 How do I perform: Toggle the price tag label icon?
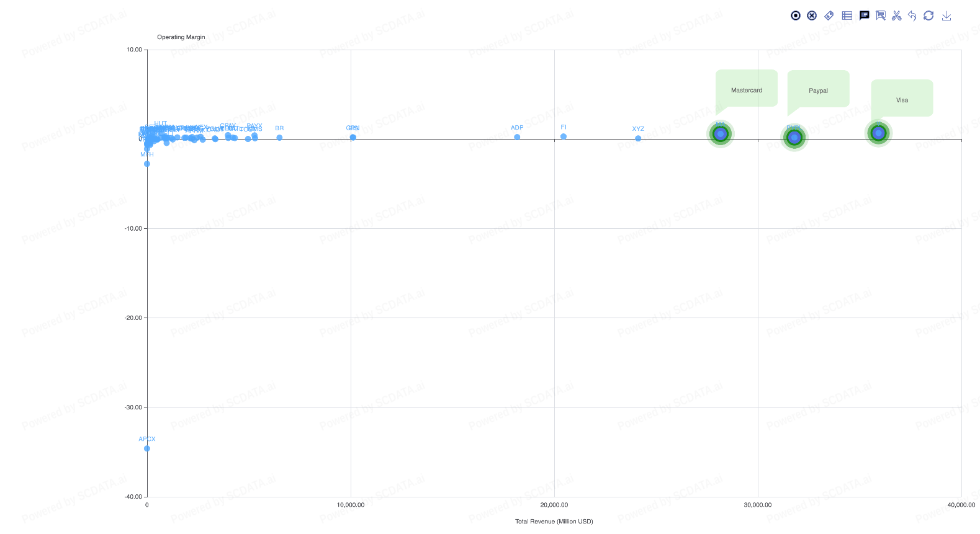coord(829,16)
